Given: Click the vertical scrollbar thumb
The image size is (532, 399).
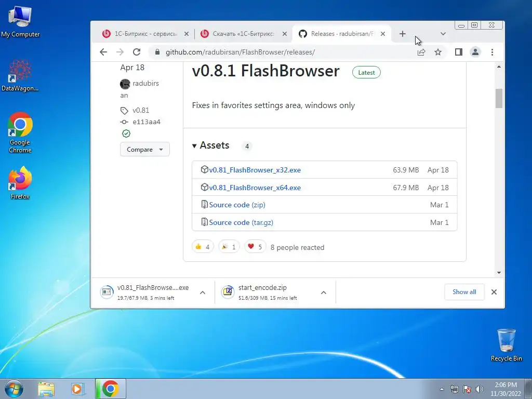Looking at the screenshot, I should pos(499,98).
